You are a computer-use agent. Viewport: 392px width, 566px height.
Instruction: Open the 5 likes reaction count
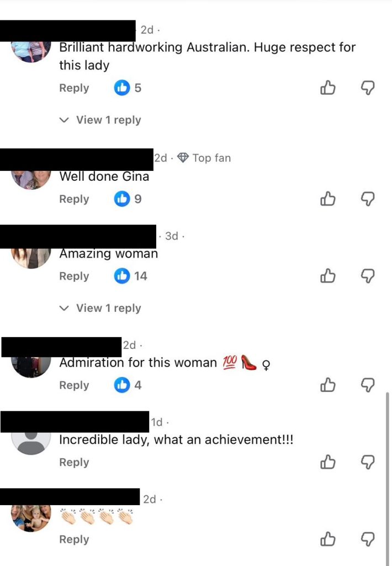click(128, 88)
